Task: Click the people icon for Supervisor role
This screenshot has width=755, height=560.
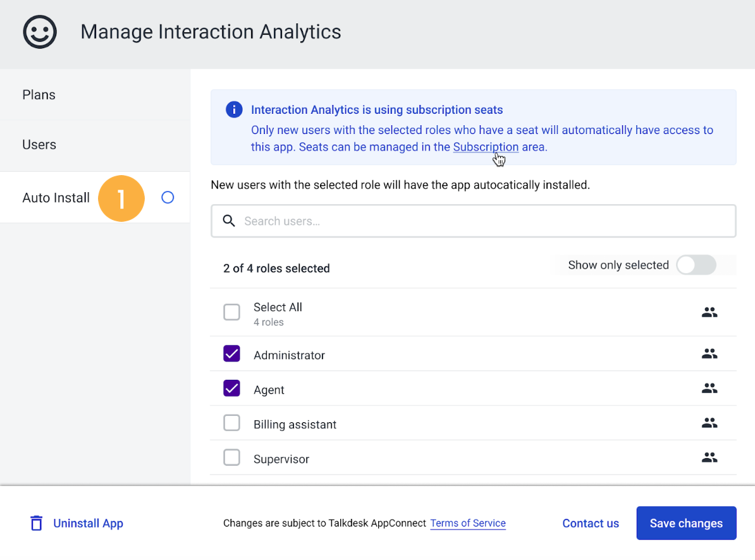Action: (x=709, y=458)
